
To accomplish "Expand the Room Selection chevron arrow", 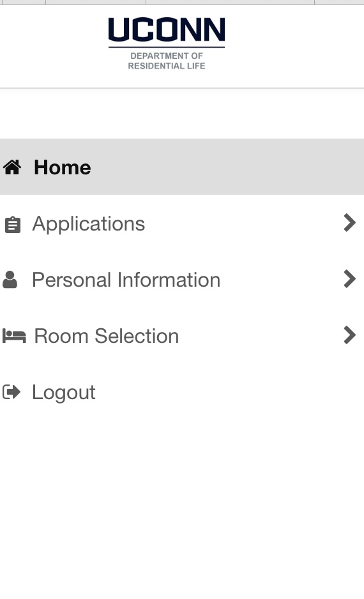I will pos(349,335).
